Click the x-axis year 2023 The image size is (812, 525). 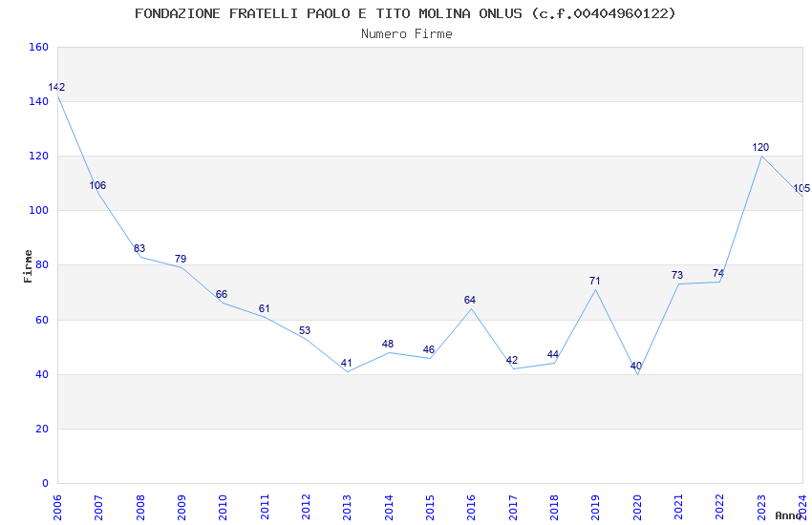(x=761, y=507)
